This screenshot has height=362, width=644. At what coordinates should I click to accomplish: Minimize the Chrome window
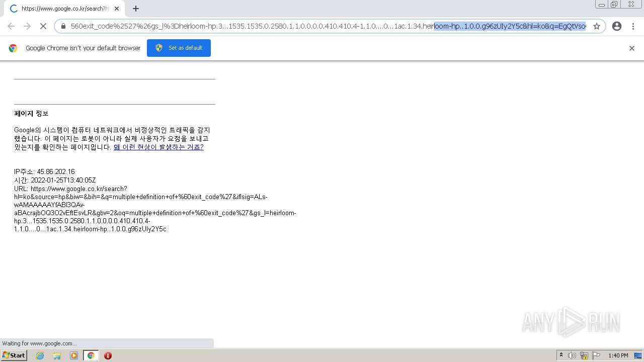tap(602, 4)
